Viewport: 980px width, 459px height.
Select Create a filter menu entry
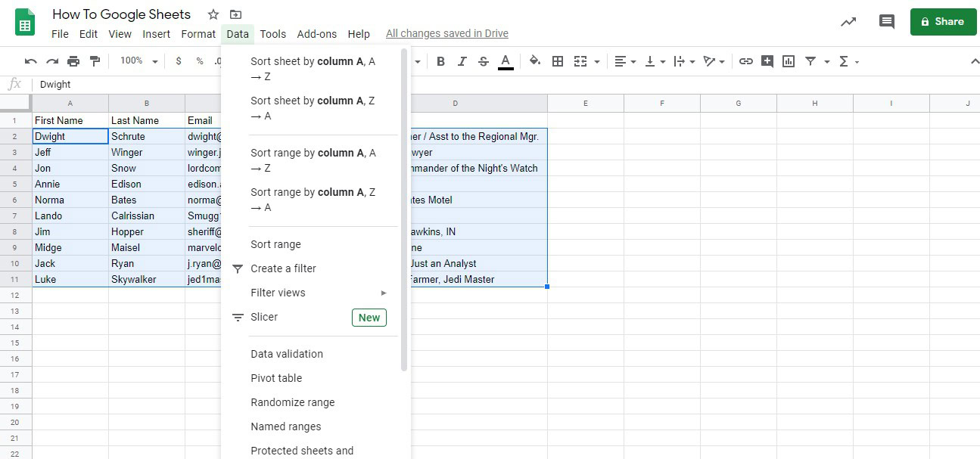[283, 268]
